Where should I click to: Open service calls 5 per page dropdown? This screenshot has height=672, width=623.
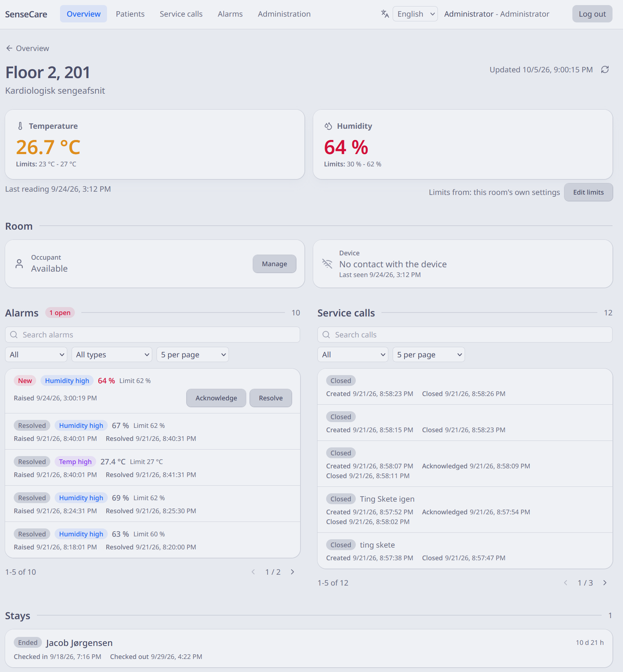tap(429, 354)
